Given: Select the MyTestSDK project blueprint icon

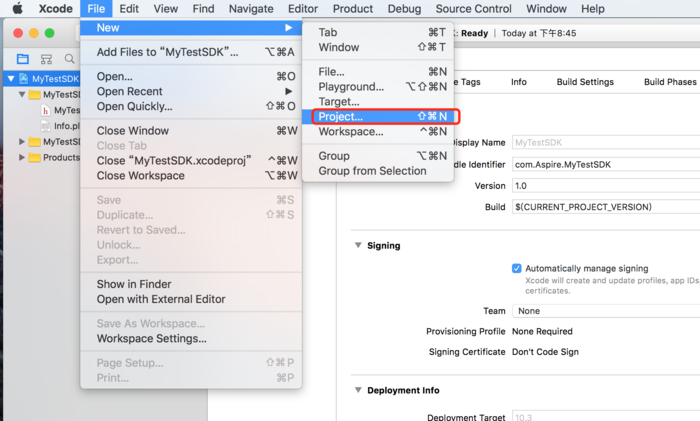Looking at the screenshot, I should 23,78.
